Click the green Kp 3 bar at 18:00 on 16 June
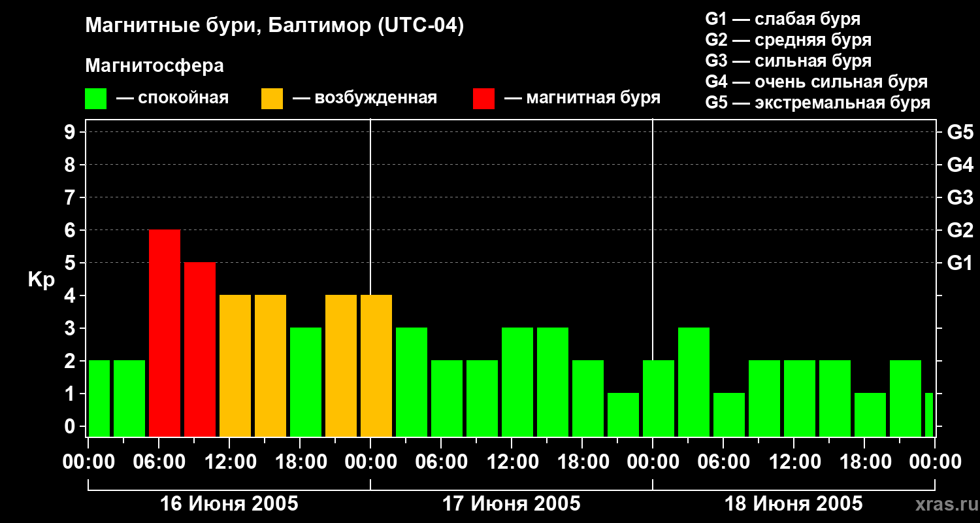The height and width of the screenshot is (523, 980). coord(306,382)
